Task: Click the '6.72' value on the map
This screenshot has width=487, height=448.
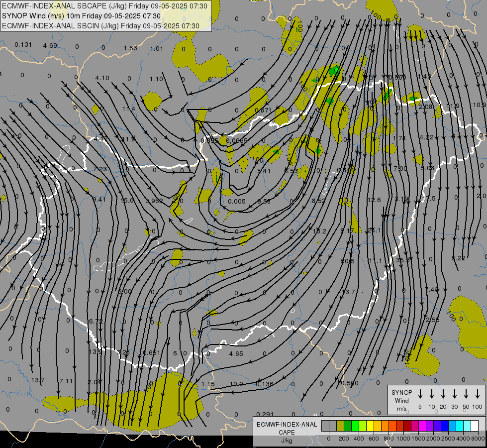Action: 96,321
